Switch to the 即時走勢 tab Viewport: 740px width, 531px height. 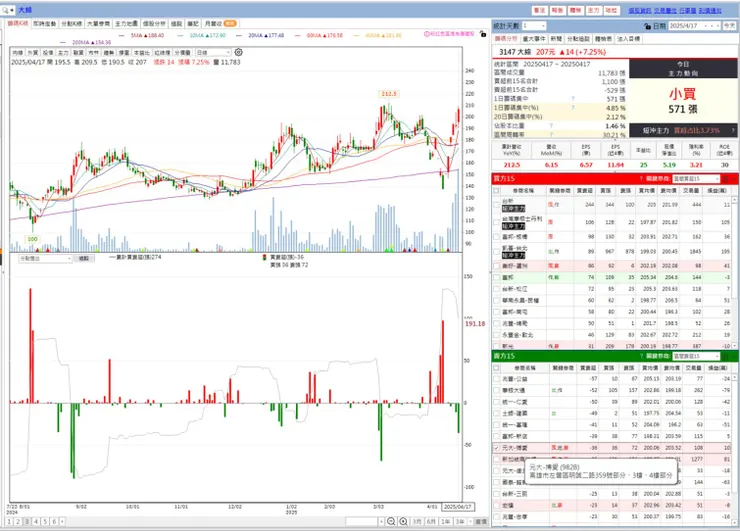click(x=45, y=24)
